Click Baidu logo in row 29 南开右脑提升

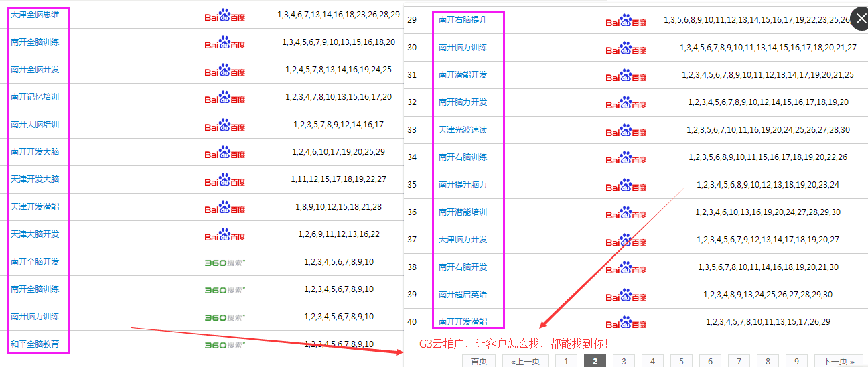626,21
